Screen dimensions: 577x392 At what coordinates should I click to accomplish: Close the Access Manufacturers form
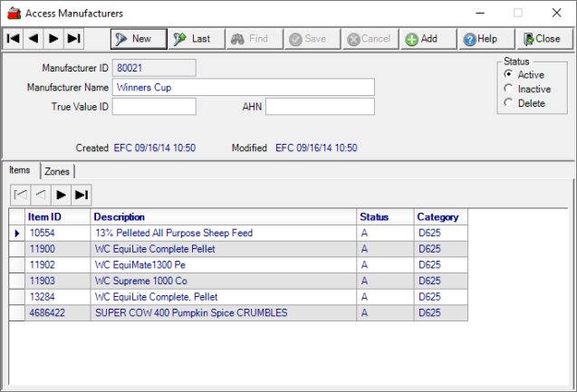pos(543,39)
